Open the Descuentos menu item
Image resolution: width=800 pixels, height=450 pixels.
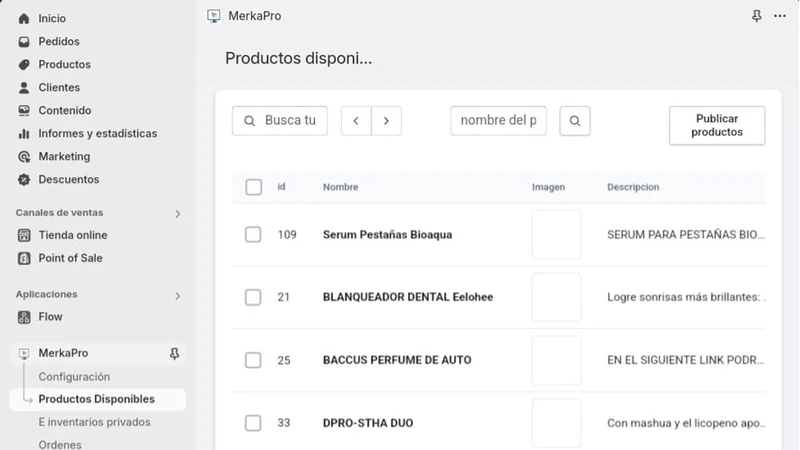[x=69, y=180]
